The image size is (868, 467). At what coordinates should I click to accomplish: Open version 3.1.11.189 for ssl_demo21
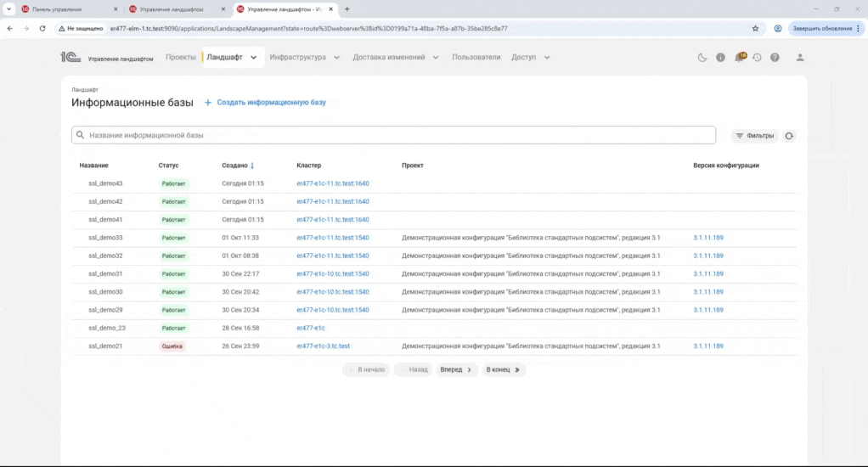(x=708, y=346)
